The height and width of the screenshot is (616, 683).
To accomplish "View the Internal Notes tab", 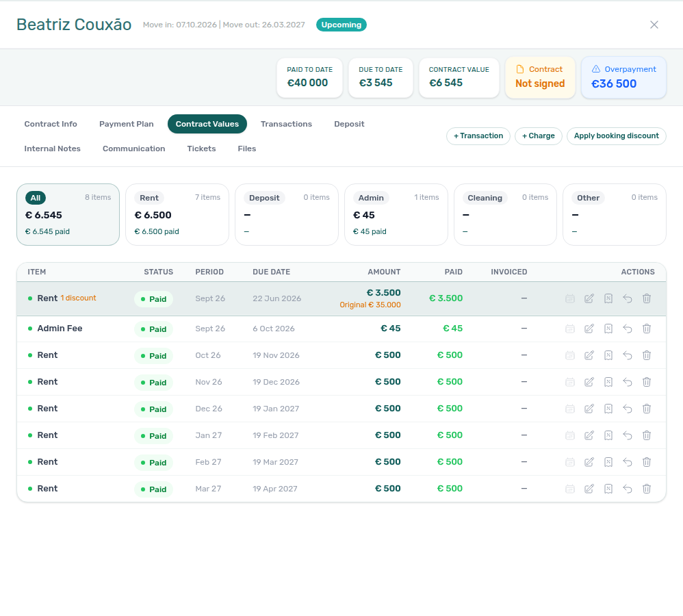I will pos(52,149).
